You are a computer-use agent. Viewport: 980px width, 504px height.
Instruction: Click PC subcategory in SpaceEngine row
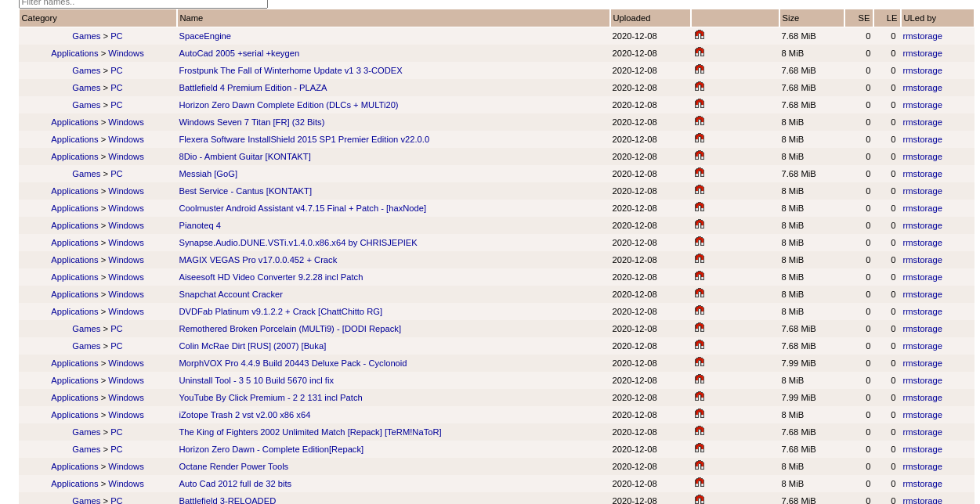[x=117, y=36]
